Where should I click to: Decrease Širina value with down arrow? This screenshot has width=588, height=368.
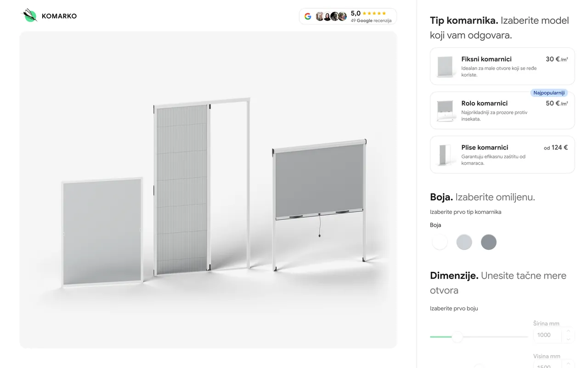point(568,339)
